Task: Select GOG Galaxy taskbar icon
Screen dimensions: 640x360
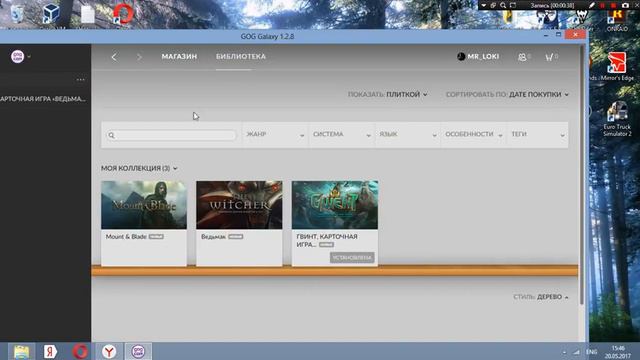Action: [138, 351]
